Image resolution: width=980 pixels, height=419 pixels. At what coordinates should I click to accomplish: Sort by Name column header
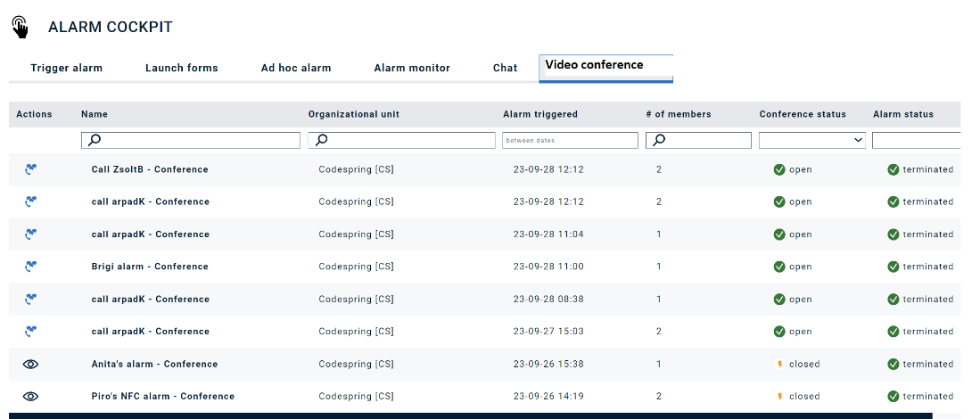click(x=95, y=114)
